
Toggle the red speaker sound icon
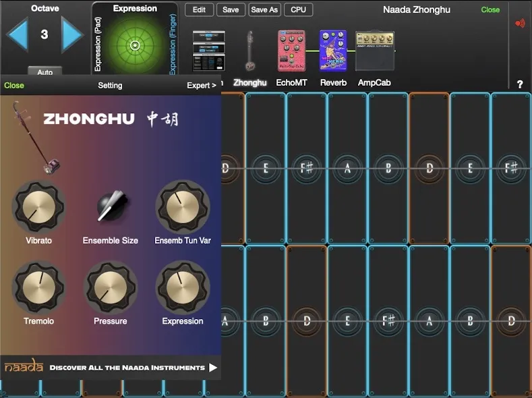coord(520,24)
